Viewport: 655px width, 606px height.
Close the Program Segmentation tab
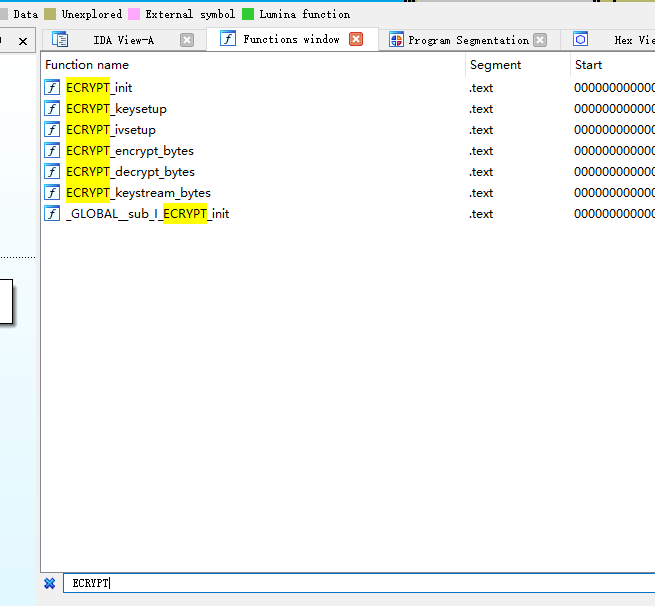pos(540,40)
